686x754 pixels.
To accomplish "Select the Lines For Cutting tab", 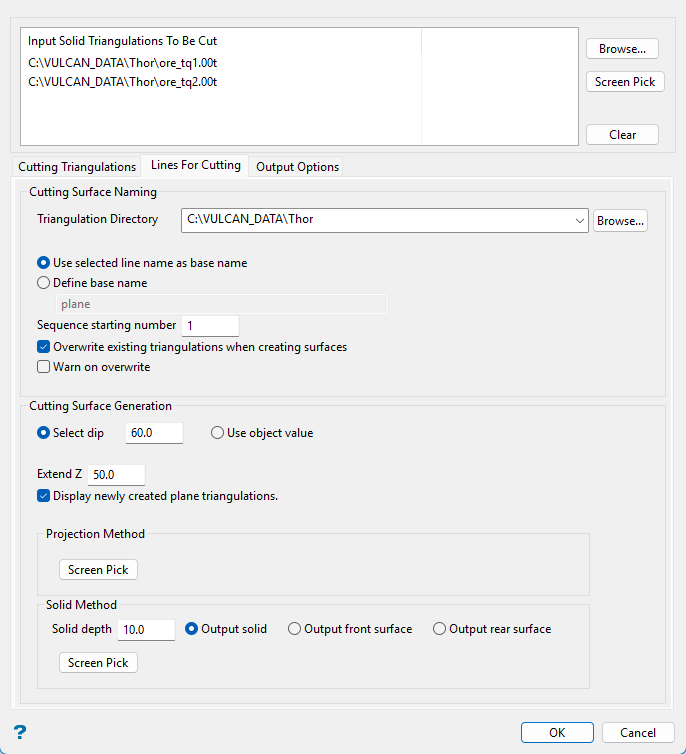I will click(x=196, y=165).
